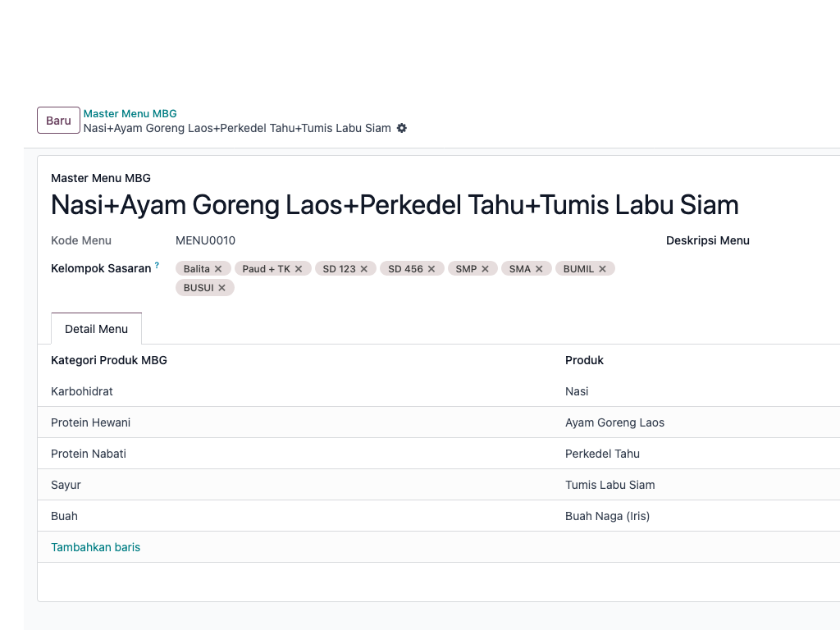Edit the menu name title field
Screen dimensions: 840x630
[395, 205]
